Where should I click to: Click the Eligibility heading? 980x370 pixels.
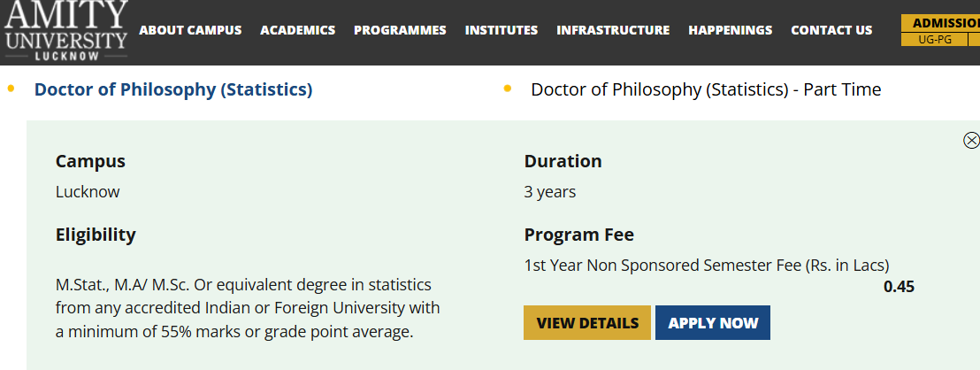[x=96, y=235]
